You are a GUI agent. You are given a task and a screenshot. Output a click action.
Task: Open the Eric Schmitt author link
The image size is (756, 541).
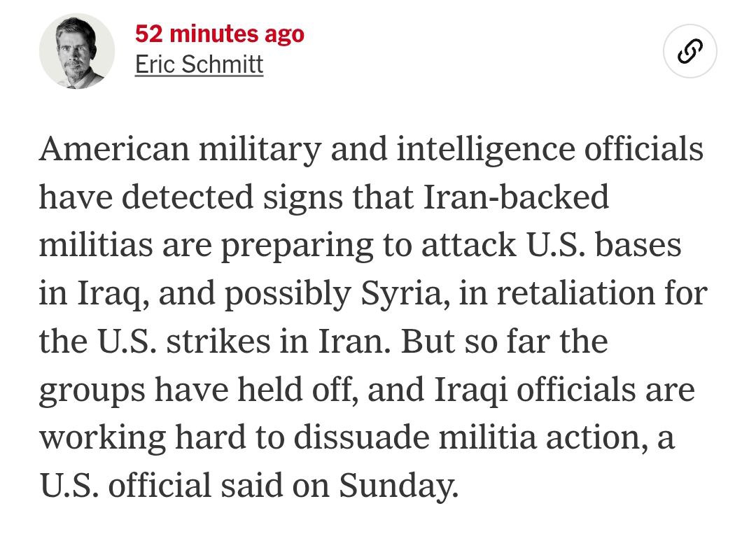tap(199, 64)
